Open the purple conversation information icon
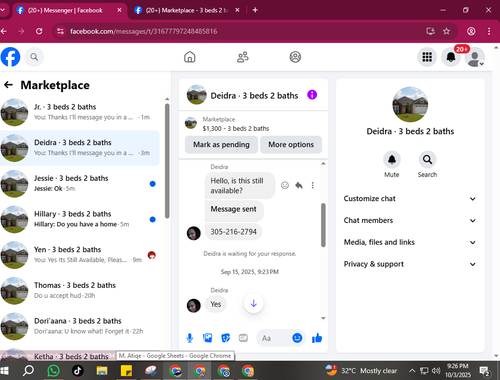Image resolution: width=500 pixels, height=380 pixels. [312, 95]
